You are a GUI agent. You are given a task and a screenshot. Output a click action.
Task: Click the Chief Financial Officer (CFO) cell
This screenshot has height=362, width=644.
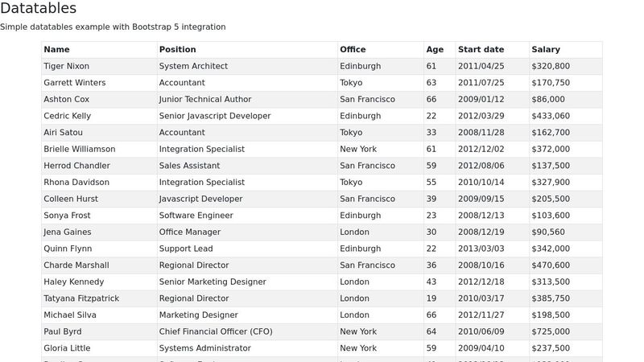click(x=247, y=331)
